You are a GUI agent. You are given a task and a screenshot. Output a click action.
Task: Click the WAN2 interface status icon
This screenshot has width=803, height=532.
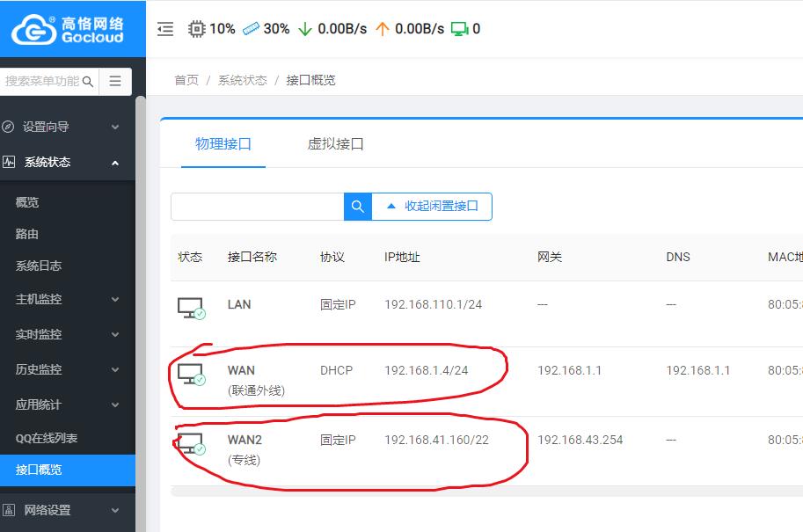pyautogui.click(x=191, y=443)
